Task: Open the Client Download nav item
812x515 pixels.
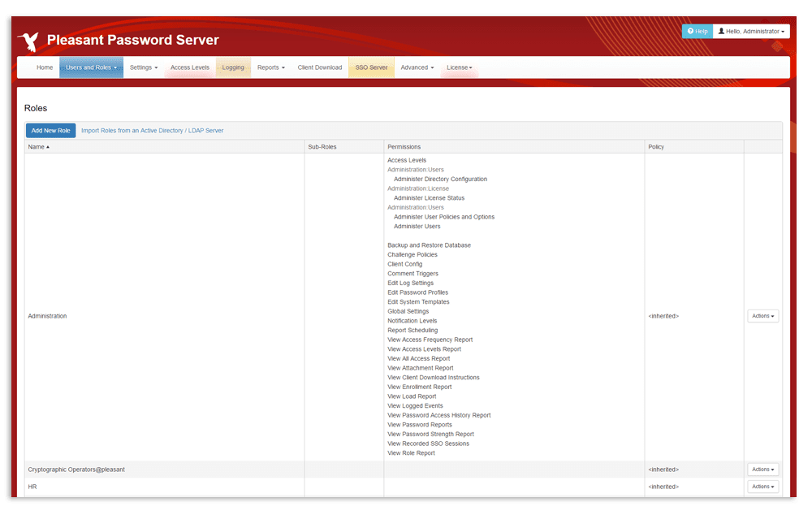Action: pyautogui.click(x=319, y=67)
